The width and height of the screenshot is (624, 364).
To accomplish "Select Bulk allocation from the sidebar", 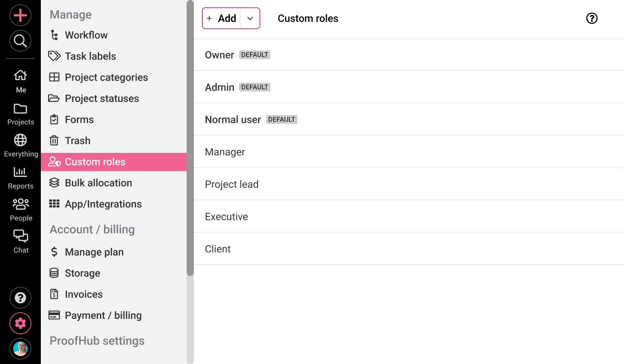I will [x=98, y=182].
